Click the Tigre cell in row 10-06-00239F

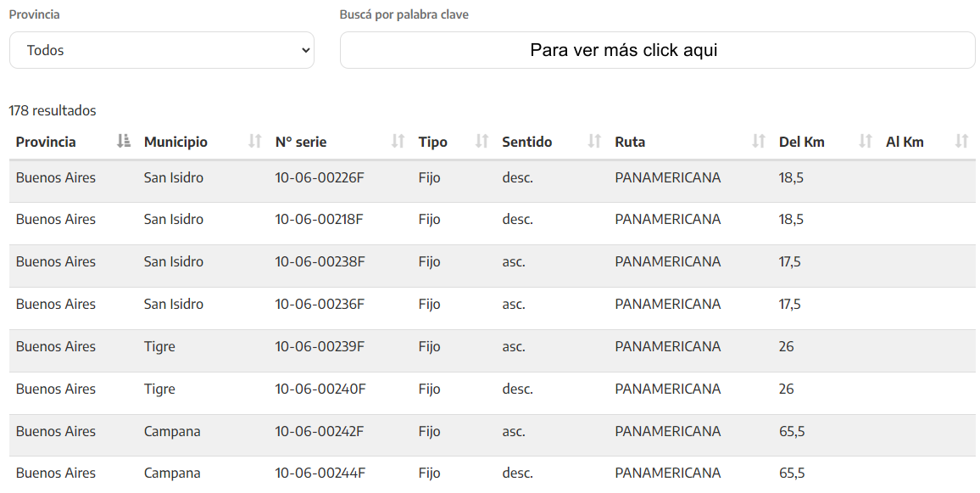point(159,346)
